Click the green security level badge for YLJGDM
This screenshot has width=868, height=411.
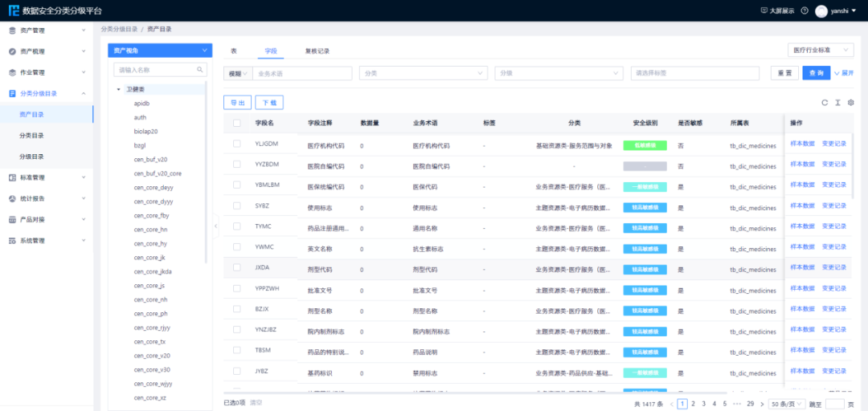point(645,144)
